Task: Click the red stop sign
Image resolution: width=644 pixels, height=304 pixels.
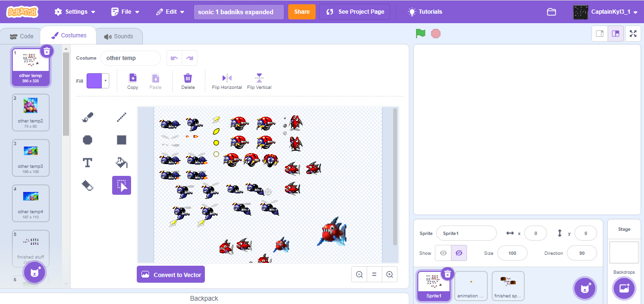Action: pos(436,34)
